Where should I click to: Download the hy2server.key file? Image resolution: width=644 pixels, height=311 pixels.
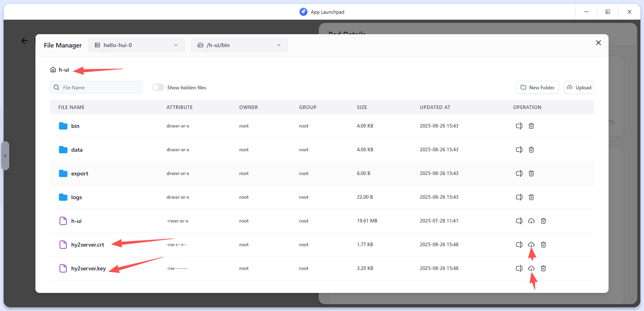pyautogui.click(x=531, y=268)
